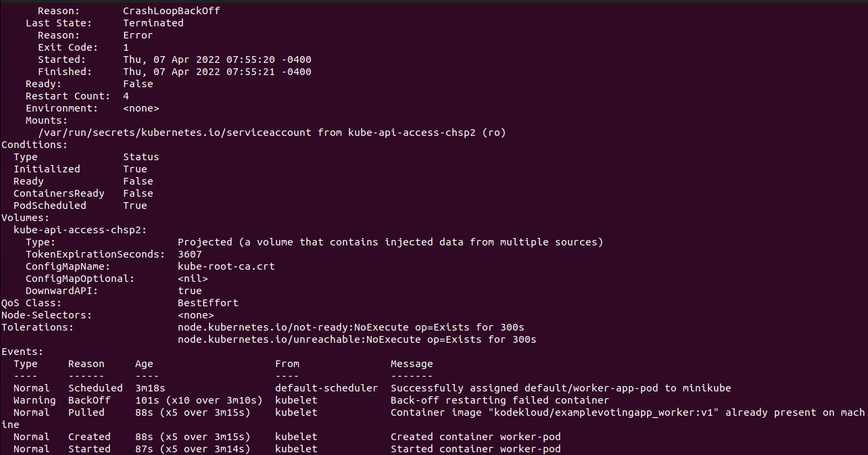The height and width of the screenshot is (455, 868).
Task: Click the "Started container worker-pod" message
Action: 475,449
